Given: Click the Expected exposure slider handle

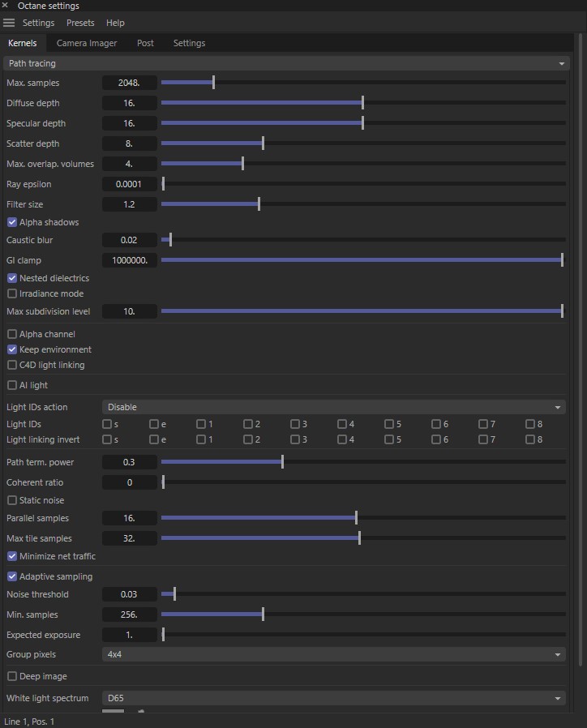Looking at the screenshot, I should click(x=163, y=635).
